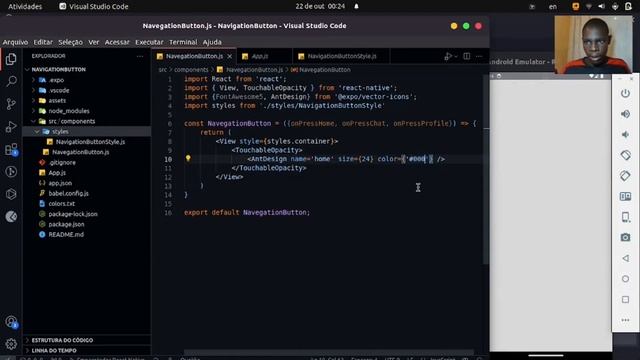Rotate the emulator right

pyautogui.click(x=625, y=176)
